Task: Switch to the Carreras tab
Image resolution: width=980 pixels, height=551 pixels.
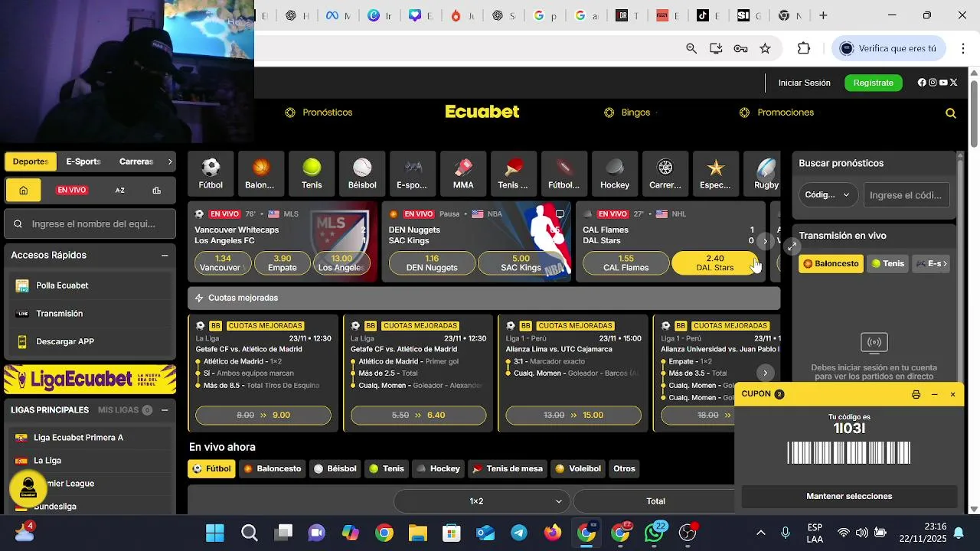Action: (x=136, y=161)
